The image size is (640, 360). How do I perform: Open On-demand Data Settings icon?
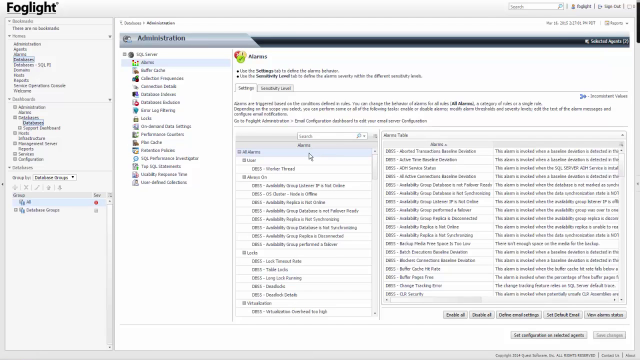pos(136,127)
